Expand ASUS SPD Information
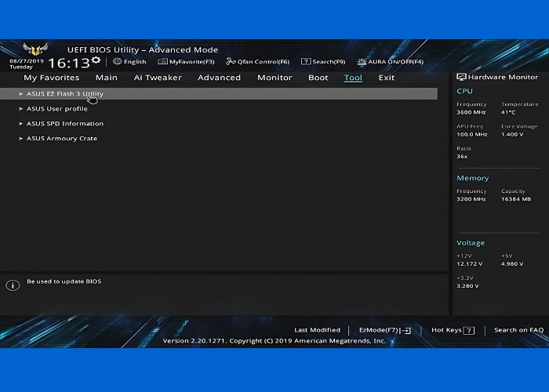549x392 pixels. point(64,124)
